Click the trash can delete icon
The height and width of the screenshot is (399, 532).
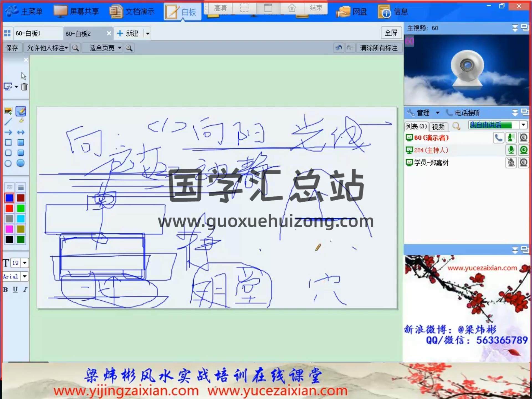pos(24,87)
